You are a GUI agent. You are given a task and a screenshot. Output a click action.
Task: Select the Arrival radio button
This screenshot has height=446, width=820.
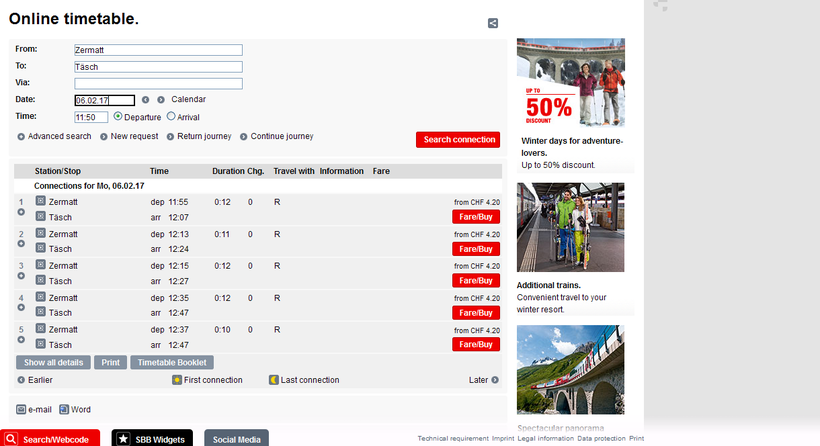coord(171,116)
